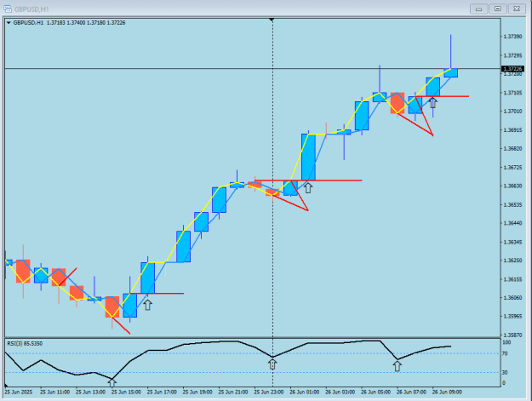Click price level 1.36535 on the axis
Viewport: 532px width, 401px height.
(x=512, y=205)
